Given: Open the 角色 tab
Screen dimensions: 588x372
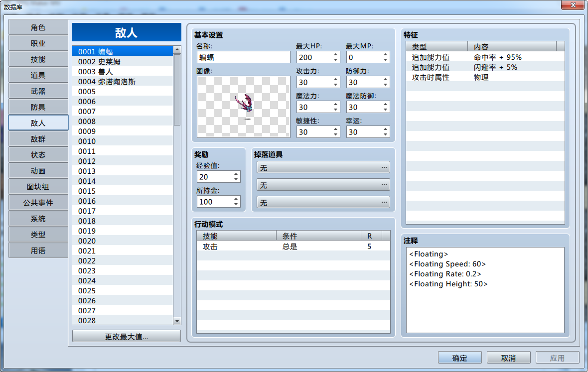Looking at the screenshot, I should pyautogui.click(x=38, y=27).
